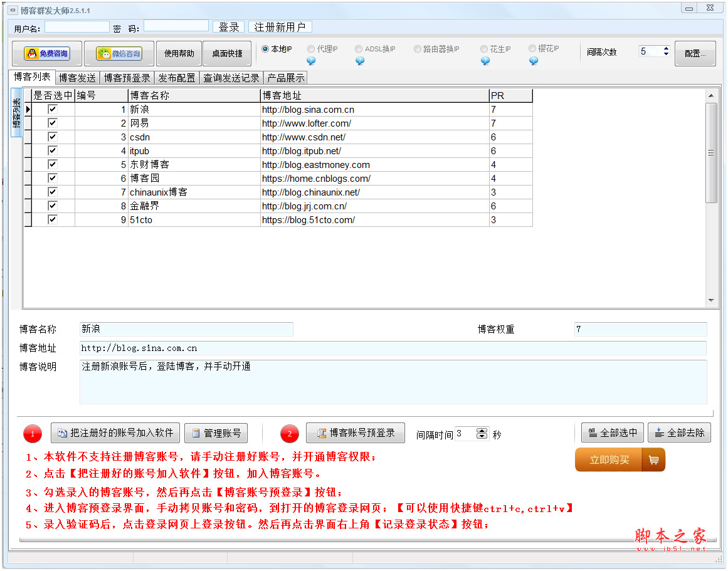This screenshot has height=571, width=728.
Task: Toggle the csdn row checkbox
Action: point(53,137)
